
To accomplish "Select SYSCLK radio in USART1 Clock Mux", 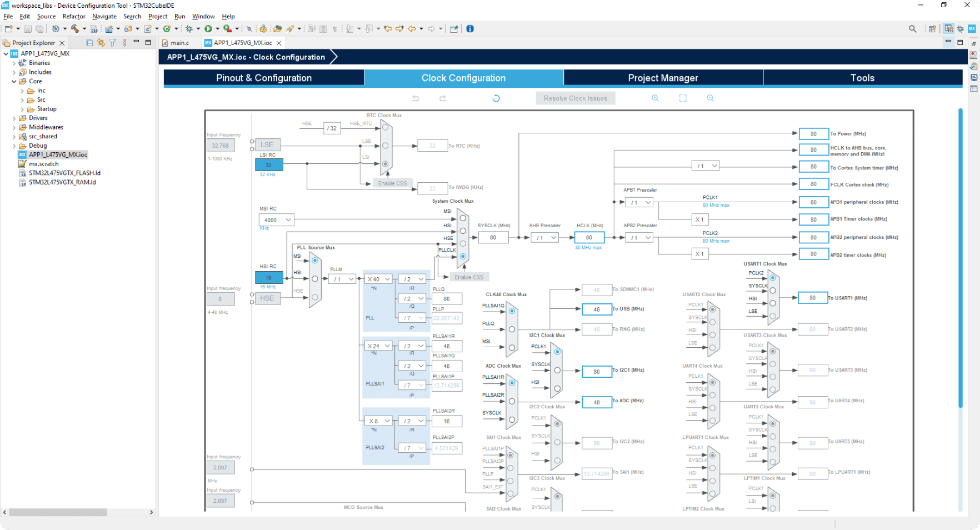I will [772, 291].
